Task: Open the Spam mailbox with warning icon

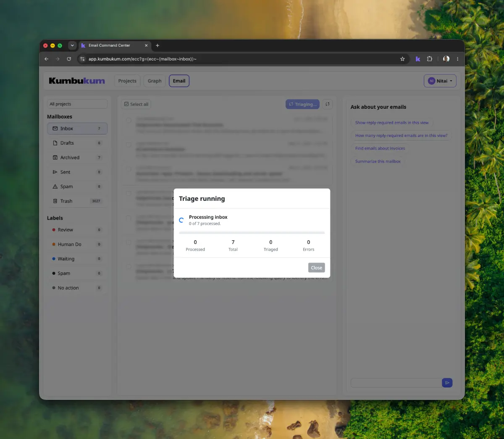Action: click(x=77, y=187)
